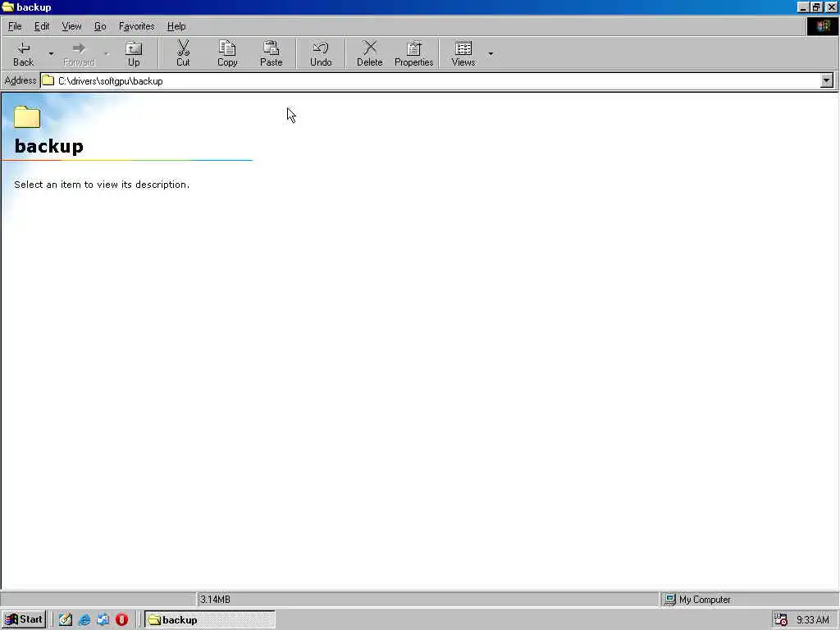Click the title bar folder icon
Image resolution: width=840 pixels, height=630 pixels.
7,7
